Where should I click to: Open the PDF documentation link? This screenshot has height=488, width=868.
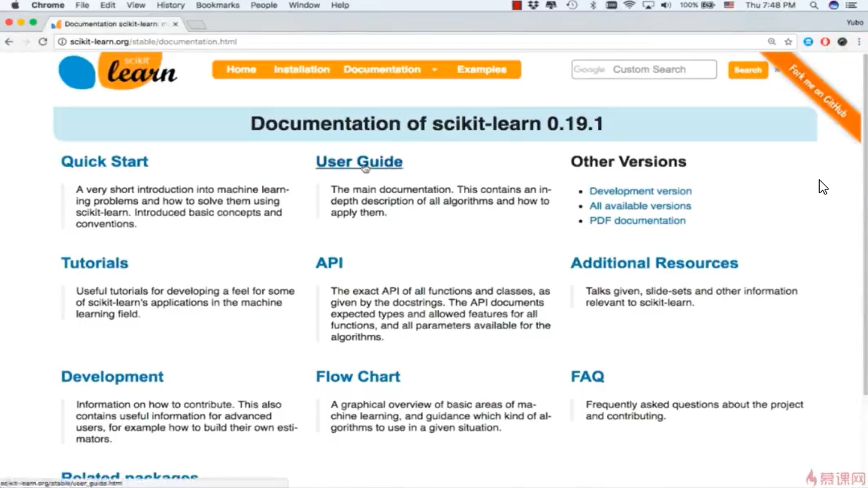coord(637,220)
